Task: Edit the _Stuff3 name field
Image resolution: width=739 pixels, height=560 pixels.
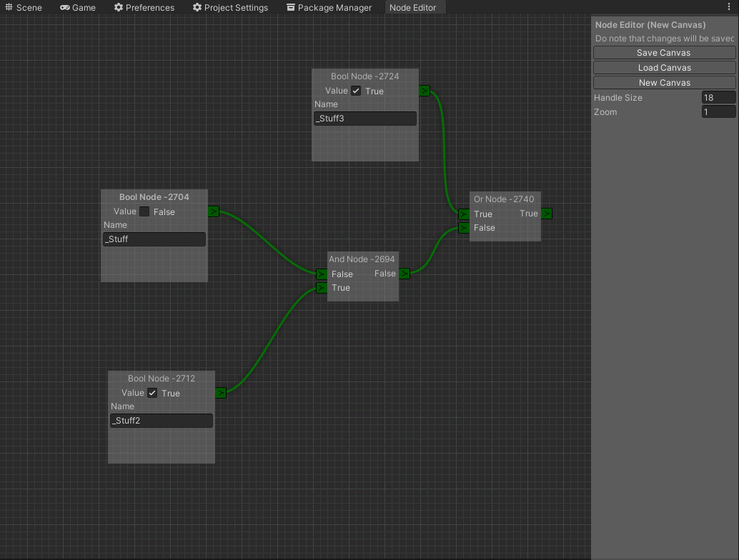Action: pos(364,119)
